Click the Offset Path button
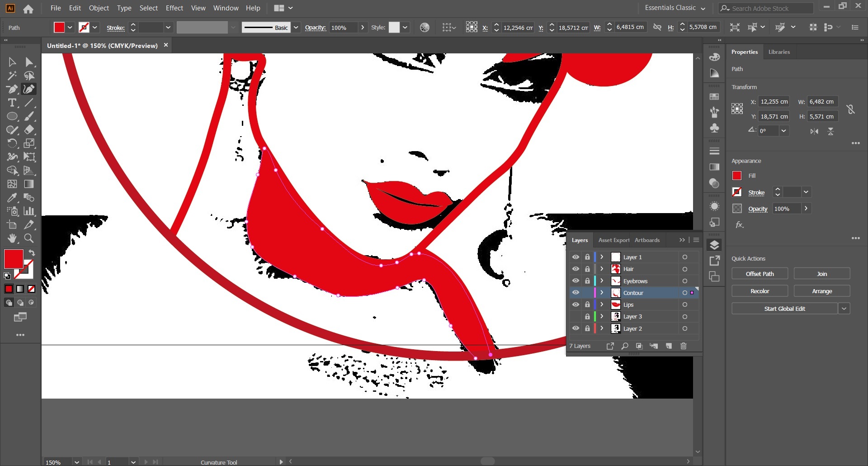The width and height of the screenshot is (868, 466). [759, 274]
